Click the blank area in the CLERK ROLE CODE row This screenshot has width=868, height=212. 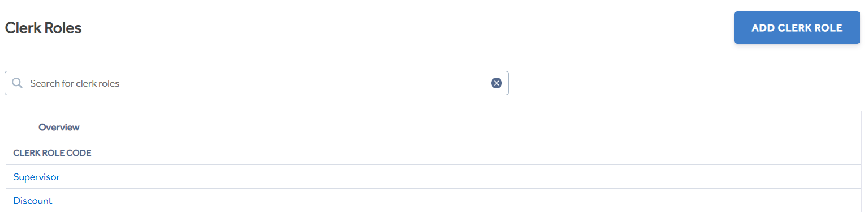coord(475,153)
